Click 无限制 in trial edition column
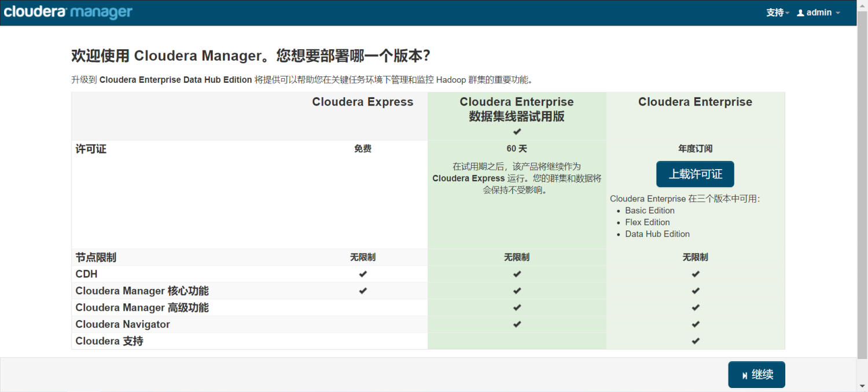This screenshot has height=392, width=868. pos(517,257)
